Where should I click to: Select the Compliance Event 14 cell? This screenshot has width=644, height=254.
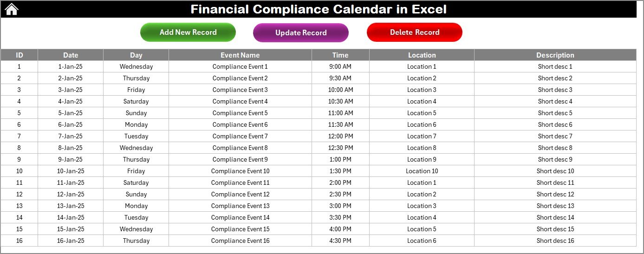point(240,217)
